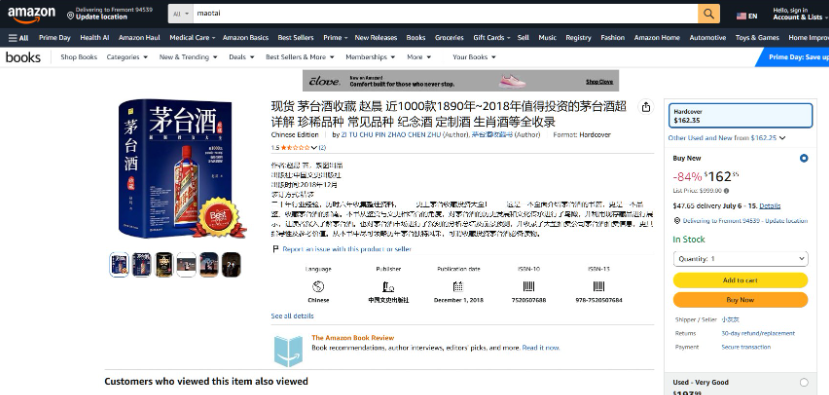829x395 pixels.
Task: Click the List Price info icon
Action: pos(726,191)
